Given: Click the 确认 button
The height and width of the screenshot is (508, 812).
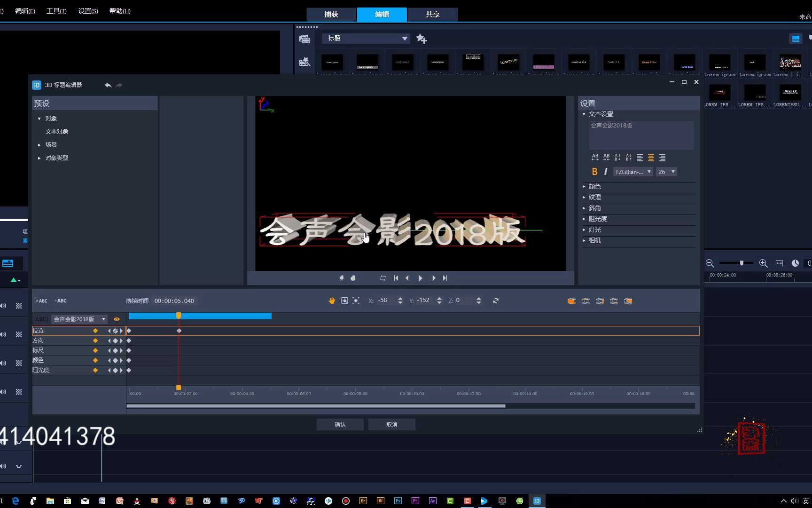Looking at the screenshot, I should tap(340, 424).
